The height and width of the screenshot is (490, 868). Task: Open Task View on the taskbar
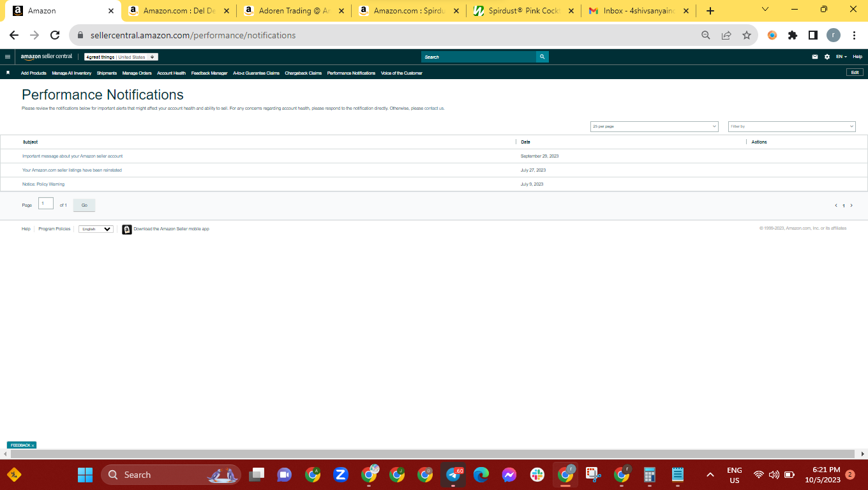tap(257, 475)
